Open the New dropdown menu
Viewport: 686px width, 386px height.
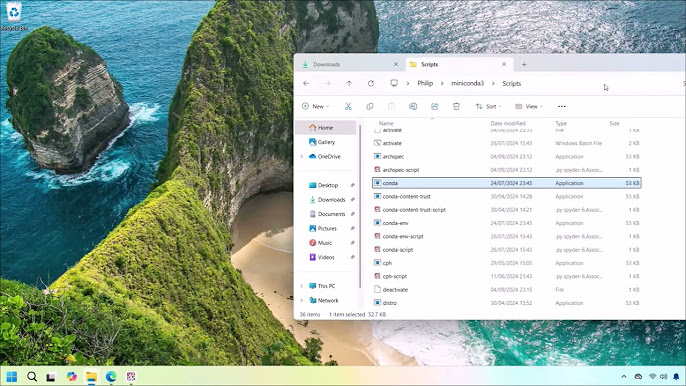tap(315, 106)
